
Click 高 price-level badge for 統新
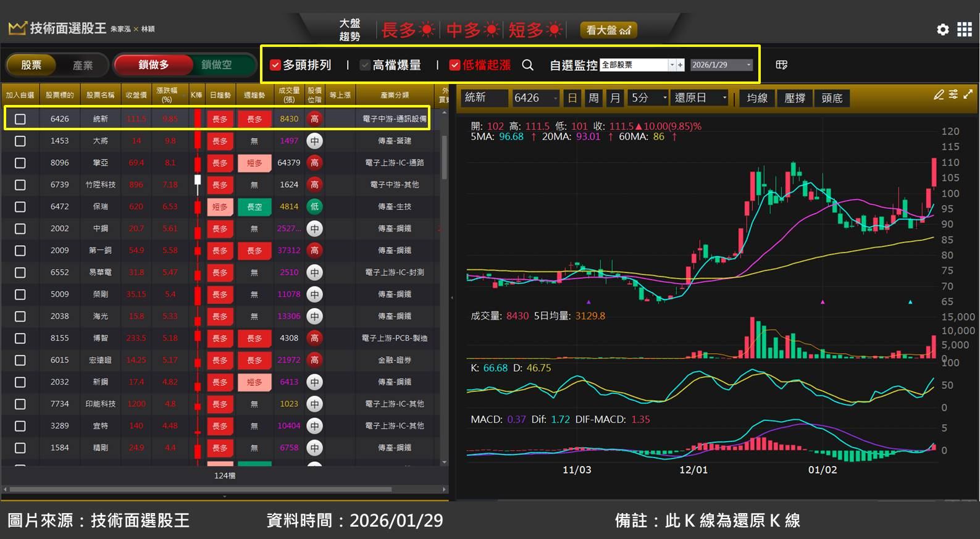[x=314, y=119]
